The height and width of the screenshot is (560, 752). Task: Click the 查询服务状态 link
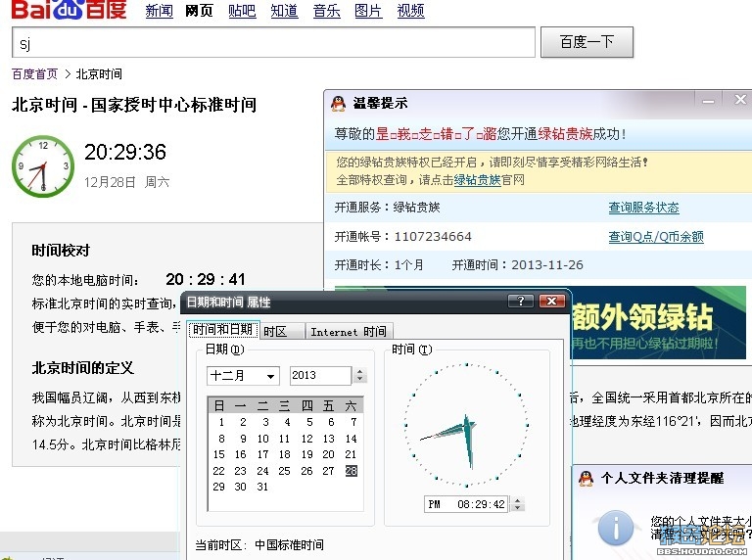[x=643, y=208]
